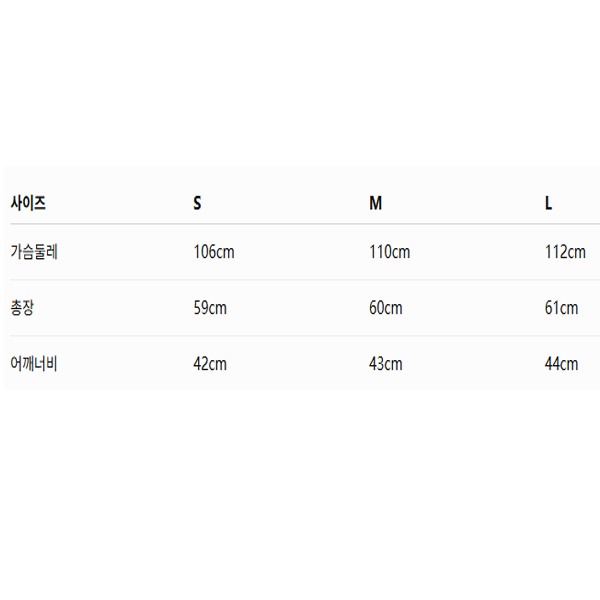The width and height of the screenshot is (600, 600).
Task: Select the S size column header
Action: pyautogui.click(x=197, y=203)
